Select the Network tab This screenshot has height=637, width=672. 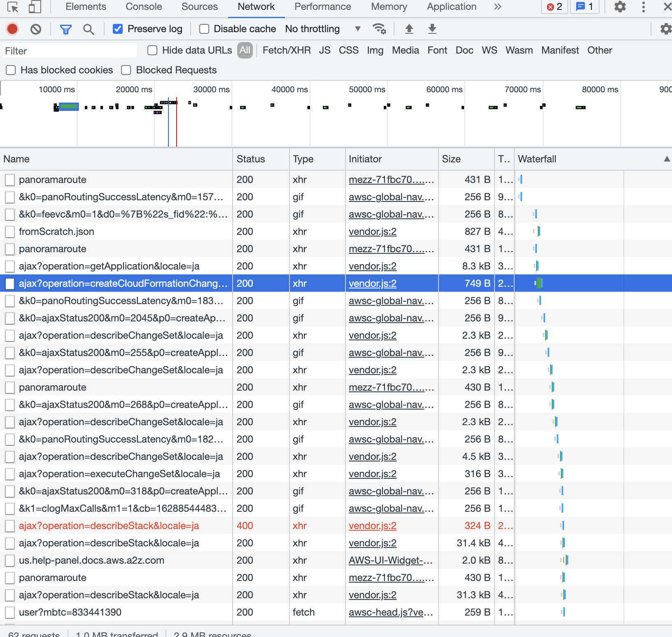point(256,7)
